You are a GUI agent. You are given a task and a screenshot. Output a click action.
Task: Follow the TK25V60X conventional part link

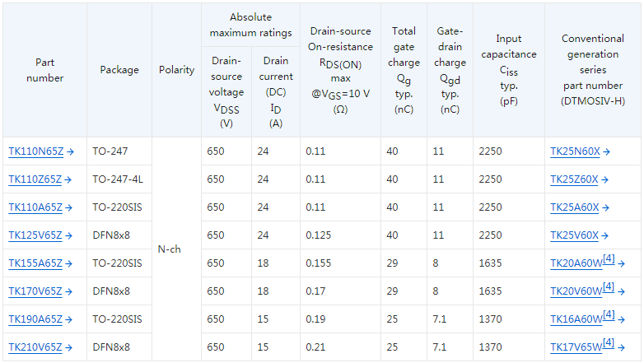click(574, 236)
